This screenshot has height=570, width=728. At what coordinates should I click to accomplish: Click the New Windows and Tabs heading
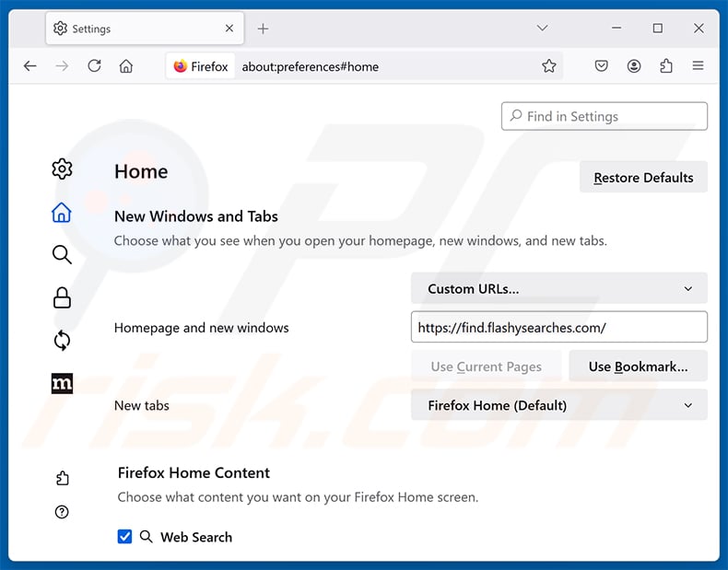(x=196, y=216)
